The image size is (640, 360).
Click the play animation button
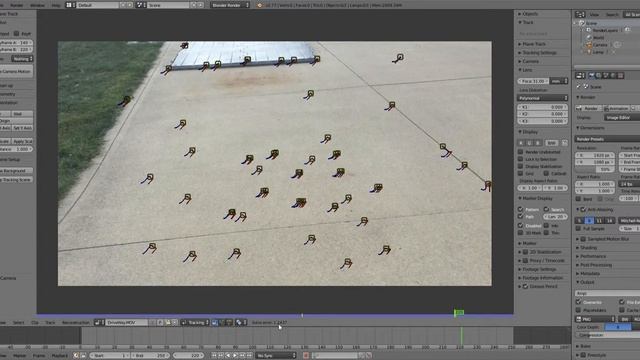235,356
